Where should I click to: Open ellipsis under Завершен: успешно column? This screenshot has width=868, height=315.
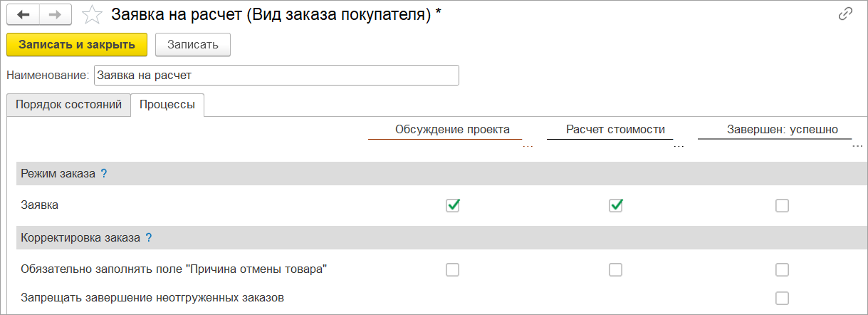click(857, 145)
